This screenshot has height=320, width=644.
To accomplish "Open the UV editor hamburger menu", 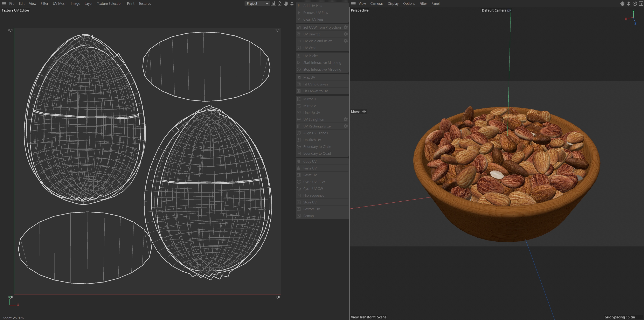I will tap(4, 4).
